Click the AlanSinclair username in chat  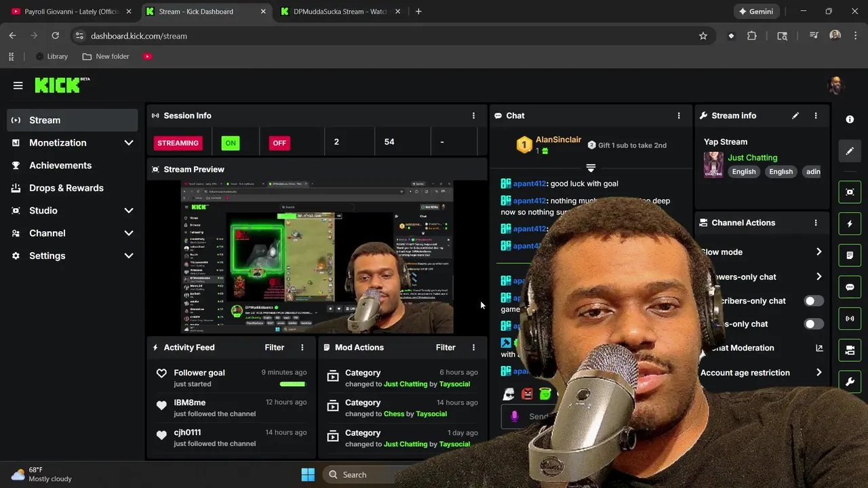pyautogui.click(x=558, y=140)
